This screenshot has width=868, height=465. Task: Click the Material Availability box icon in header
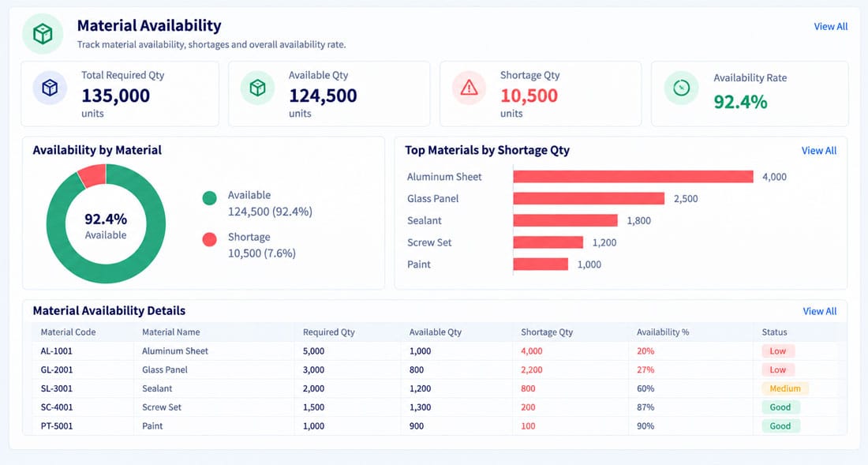(x=43, y=34)
